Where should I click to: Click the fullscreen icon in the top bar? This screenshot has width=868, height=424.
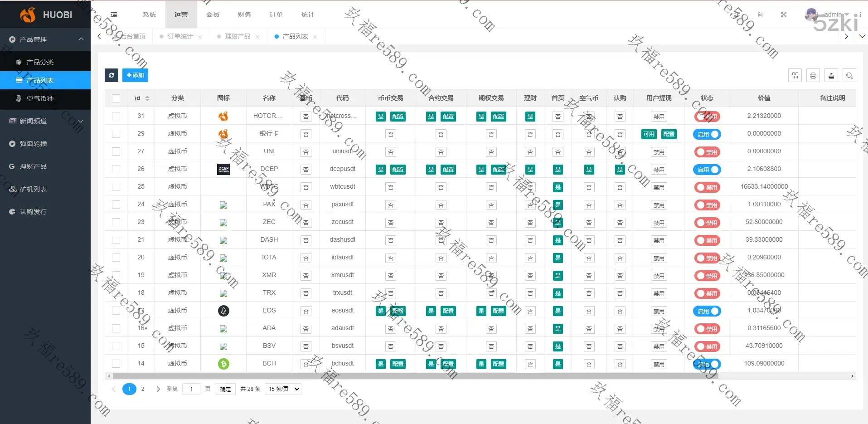point(784,15)
